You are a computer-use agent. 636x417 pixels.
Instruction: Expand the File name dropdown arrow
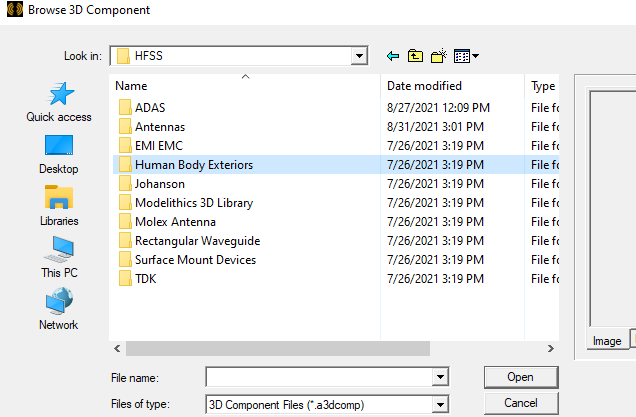(x=440, y=378)
